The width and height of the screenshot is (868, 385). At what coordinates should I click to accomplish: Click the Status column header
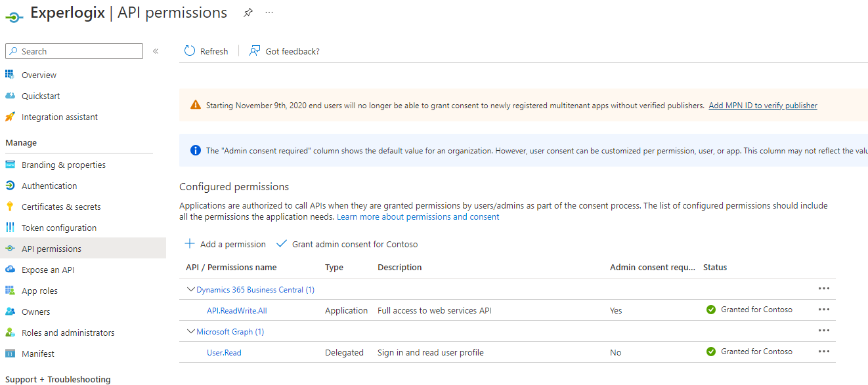pos(715,267)
